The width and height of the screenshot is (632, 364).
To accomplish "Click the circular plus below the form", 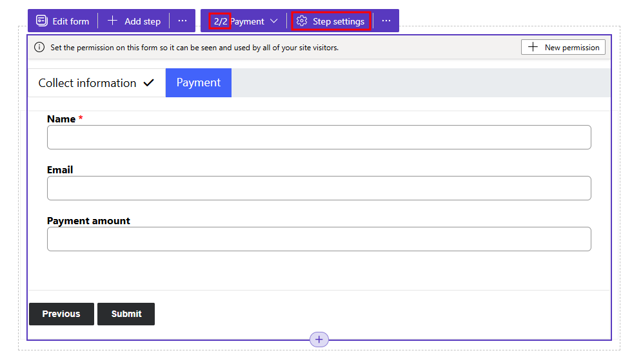I will click(x=319, y=340).
